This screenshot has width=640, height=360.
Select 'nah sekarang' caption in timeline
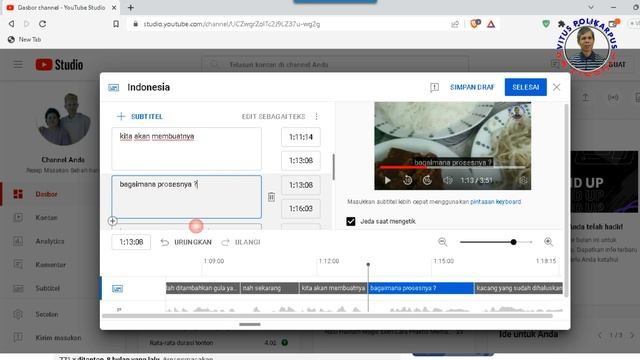(x=269, y=288)
